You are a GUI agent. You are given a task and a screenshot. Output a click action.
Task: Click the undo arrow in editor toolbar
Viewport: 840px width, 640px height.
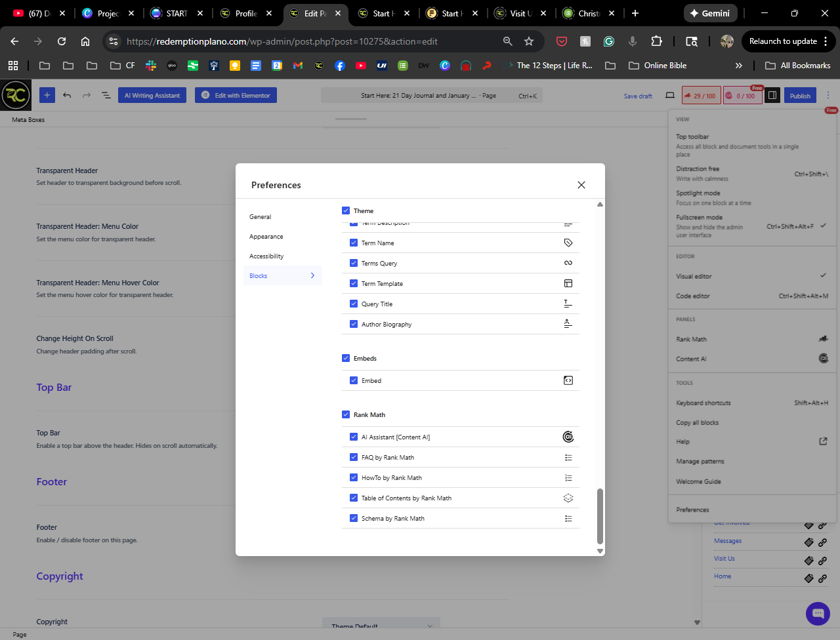(x=67, y=95)
